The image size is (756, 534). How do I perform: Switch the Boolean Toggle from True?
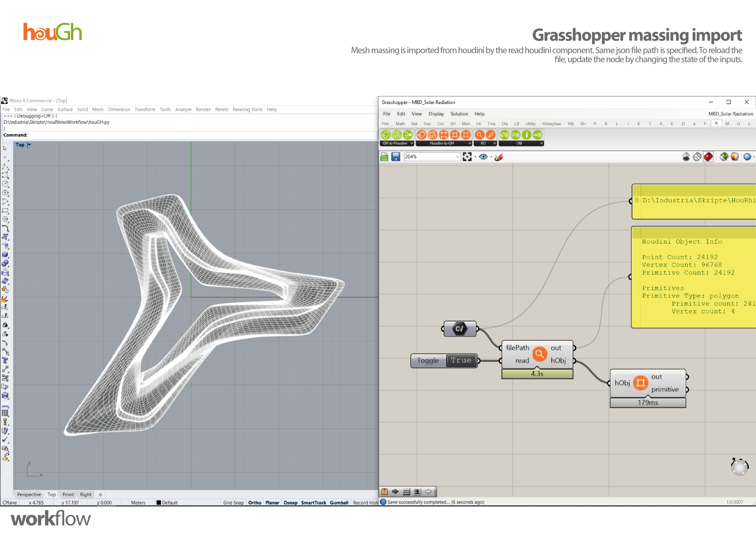click(x=461, y=360)
